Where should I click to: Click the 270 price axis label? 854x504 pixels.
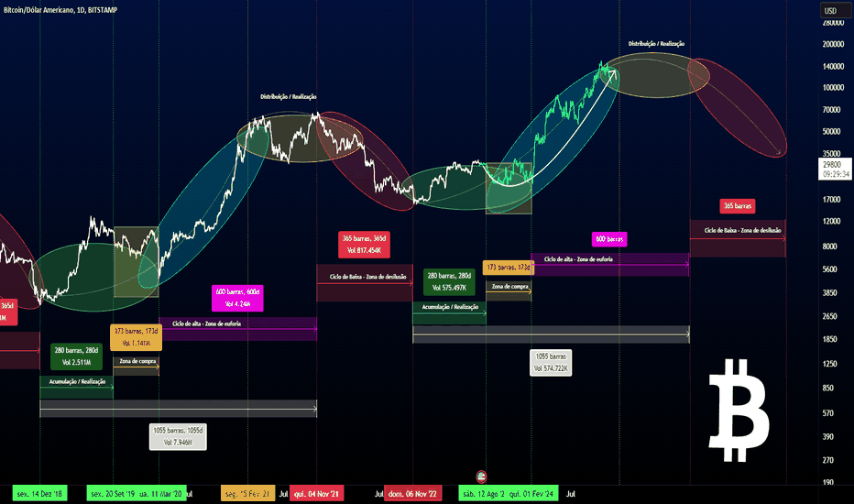coord(827,460)
